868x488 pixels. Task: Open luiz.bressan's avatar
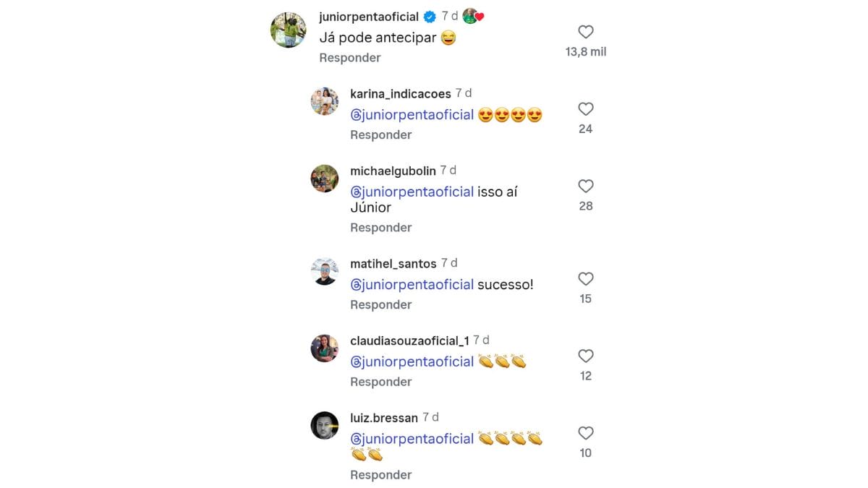(325, 426)
